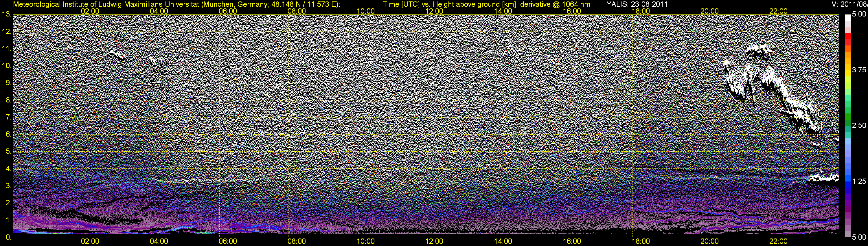Click '14:00' on the bottom time axis
The height and width of the screenshot is (246, 868).
pos(503,241)
